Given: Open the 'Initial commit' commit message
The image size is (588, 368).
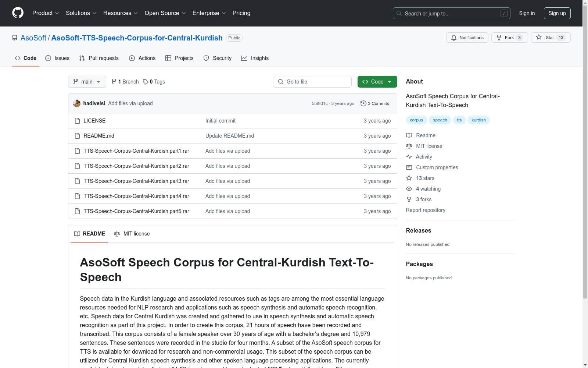Looking at the screenshot, I should click(x=220, y=121).
